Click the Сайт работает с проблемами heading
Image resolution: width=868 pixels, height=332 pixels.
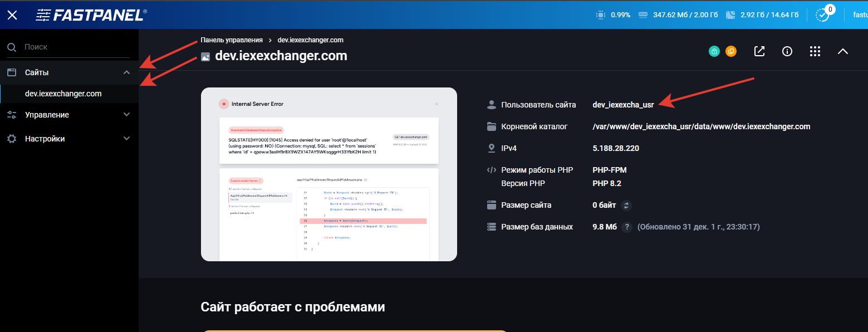click(x=293, y=307)
